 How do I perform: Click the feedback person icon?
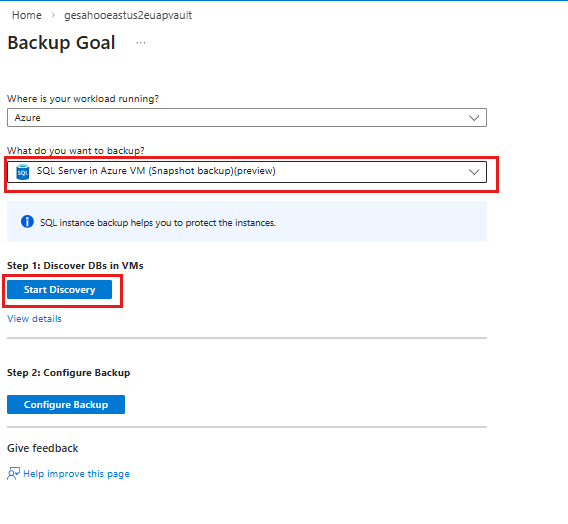tap(13, 474)
